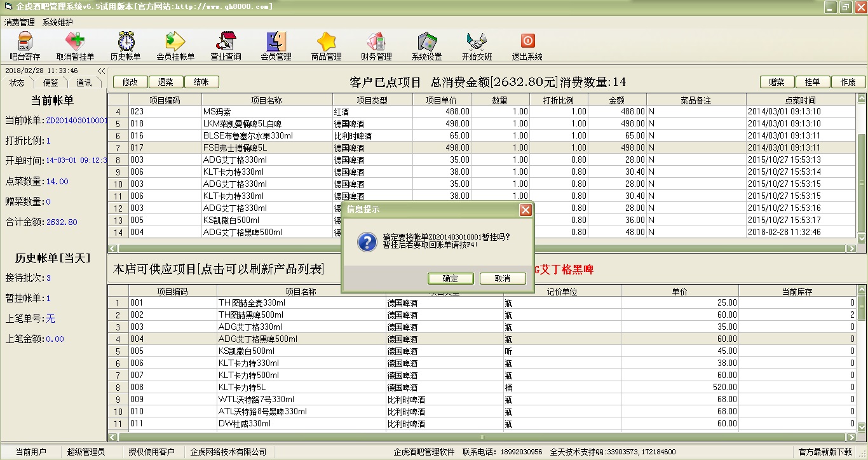Confirm the dialog with 确定

pos(451,278)
